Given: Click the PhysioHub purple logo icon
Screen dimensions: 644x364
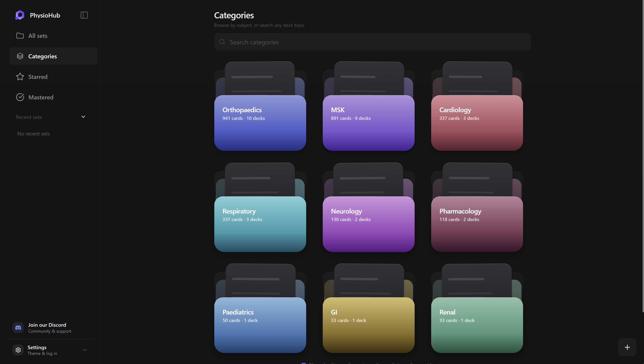Looking at the screenshot, I should 20,15.
